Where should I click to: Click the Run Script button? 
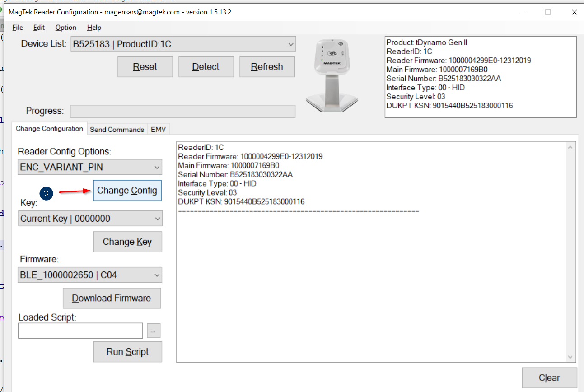(127, 352)
